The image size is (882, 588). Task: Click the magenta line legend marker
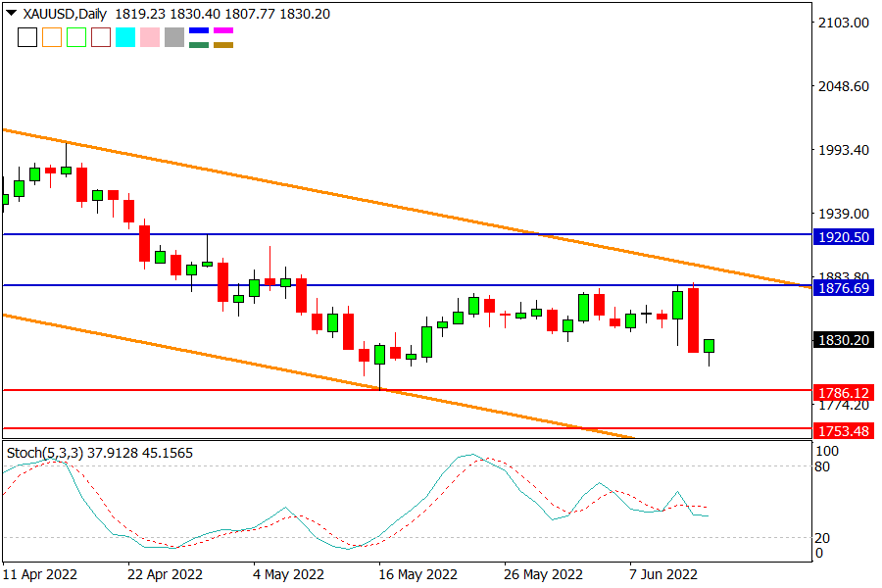tap(223, 30)
